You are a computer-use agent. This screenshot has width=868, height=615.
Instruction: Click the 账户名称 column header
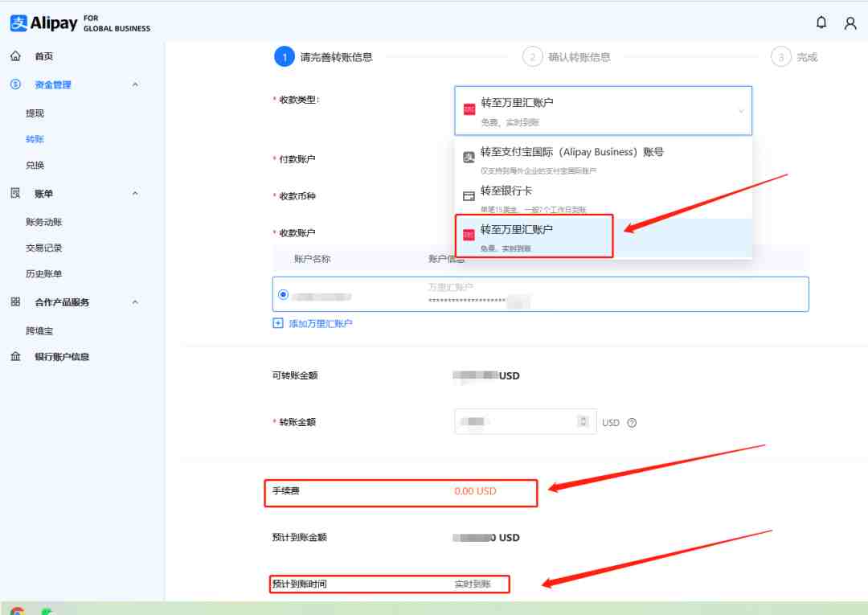(312, 259)
